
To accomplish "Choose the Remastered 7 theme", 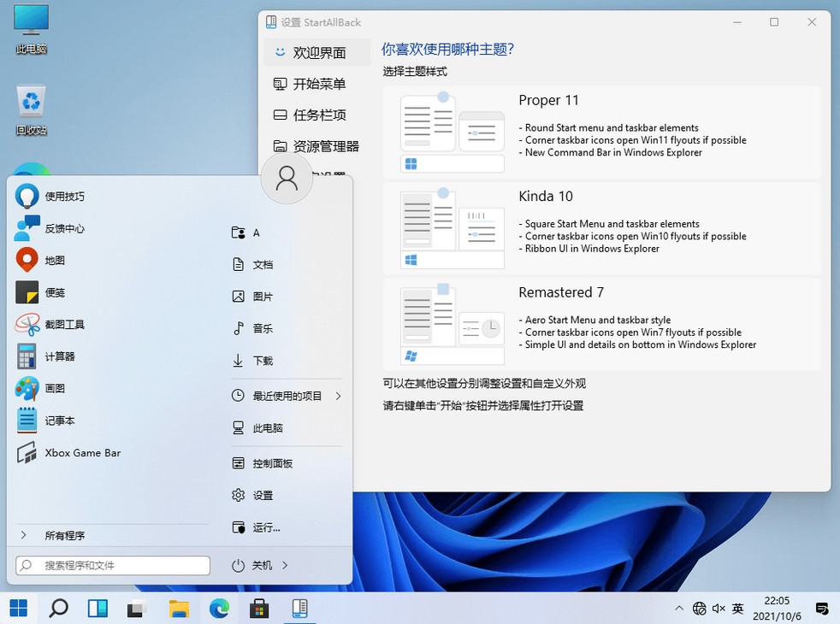I will point(601,324).
